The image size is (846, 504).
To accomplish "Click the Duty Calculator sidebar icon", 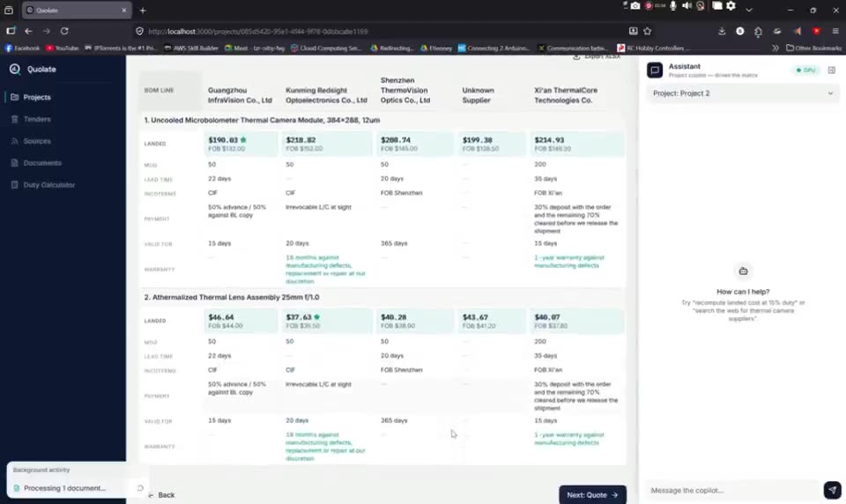I will (15, 184).
